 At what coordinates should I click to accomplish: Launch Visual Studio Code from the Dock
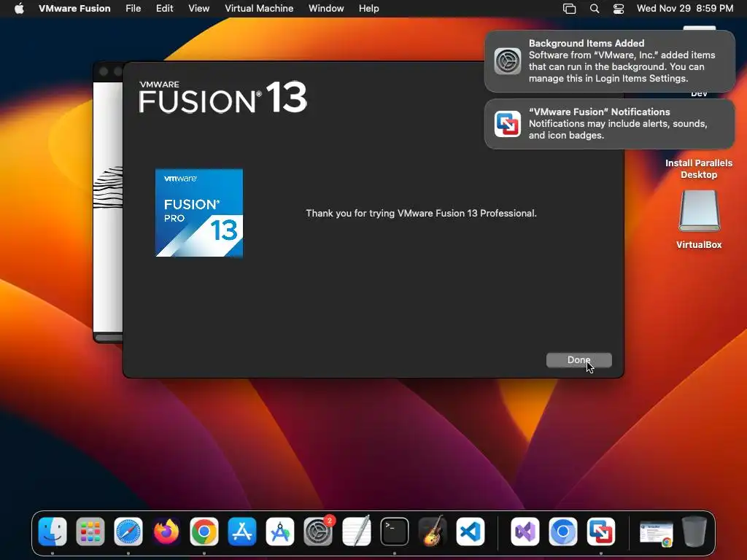pyautogui.click(x=471, y=532)
